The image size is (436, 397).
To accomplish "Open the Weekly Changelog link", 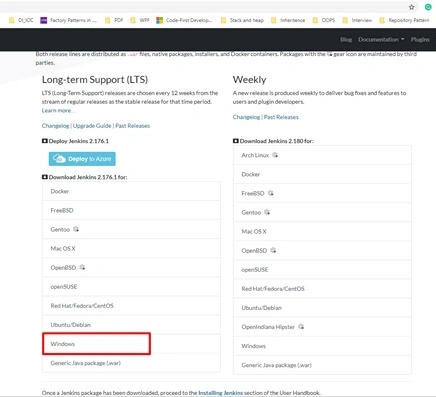I will pyautogui.click(x=246, y=117).
